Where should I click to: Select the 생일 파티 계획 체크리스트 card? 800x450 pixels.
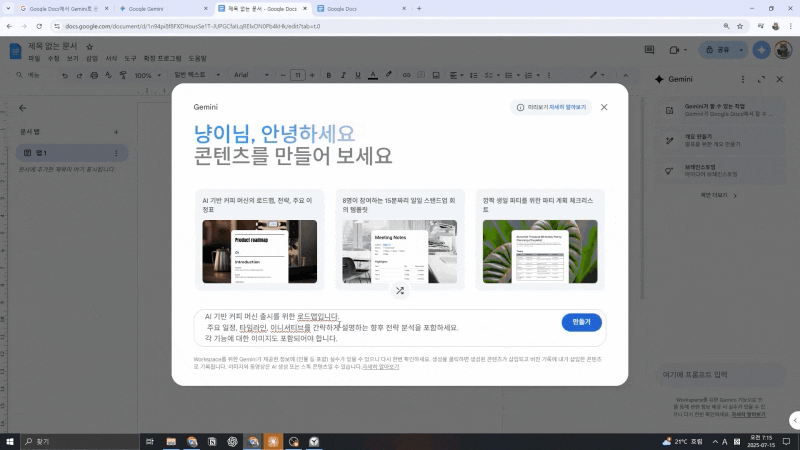tap(540, 239)
